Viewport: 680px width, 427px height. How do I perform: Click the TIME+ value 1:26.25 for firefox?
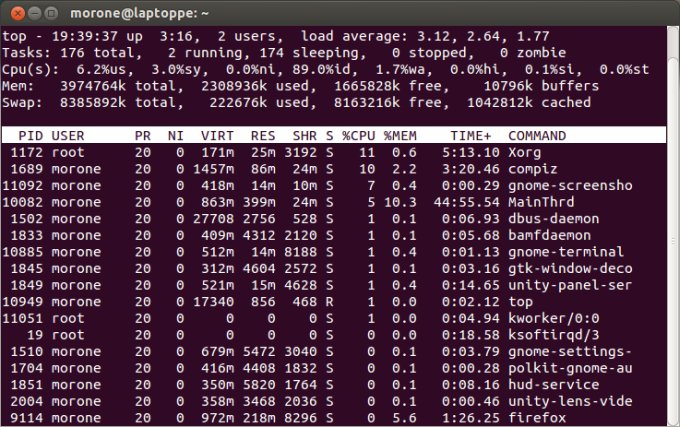point(471,418)
